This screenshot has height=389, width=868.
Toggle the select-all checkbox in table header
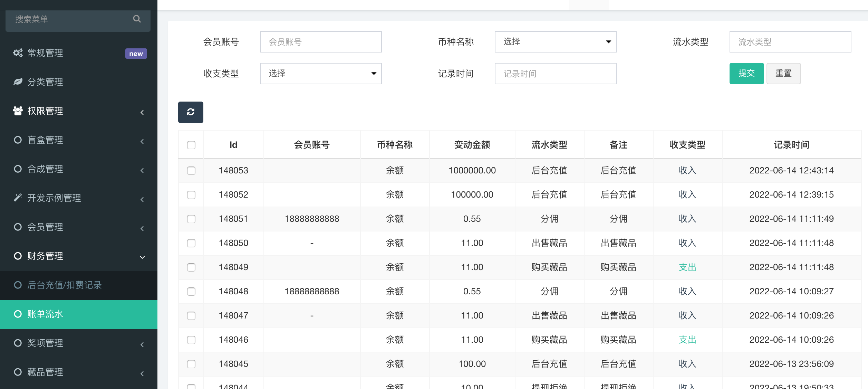coord(191,145)
